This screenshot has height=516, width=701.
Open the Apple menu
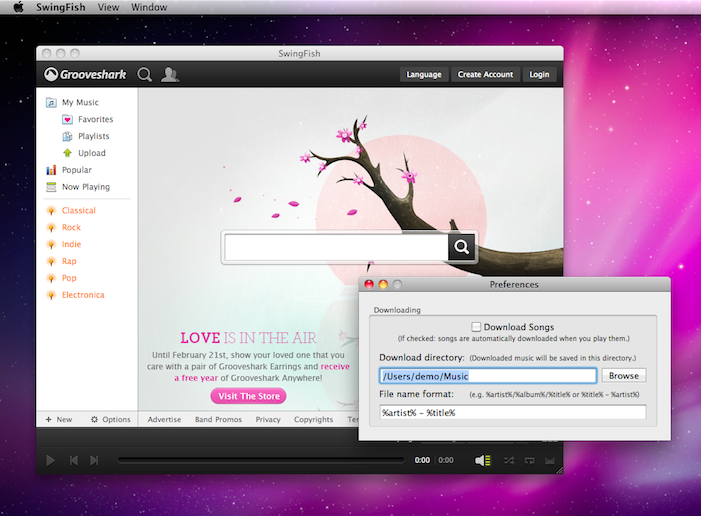pos(19,7)
